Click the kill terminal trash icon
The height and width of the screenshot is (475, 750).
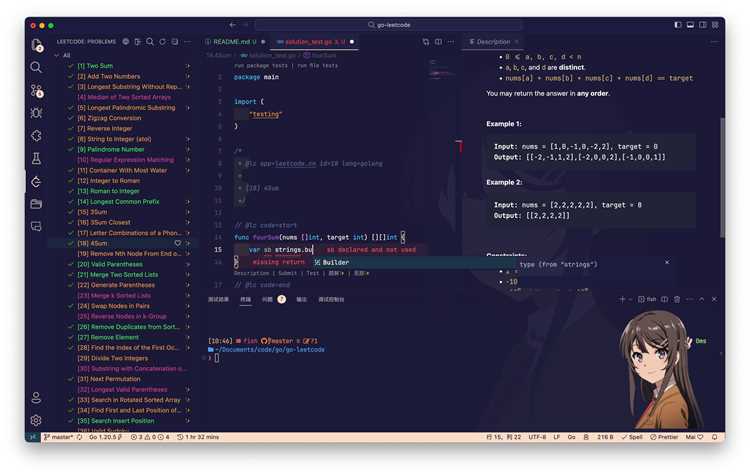tap(677, 299)
